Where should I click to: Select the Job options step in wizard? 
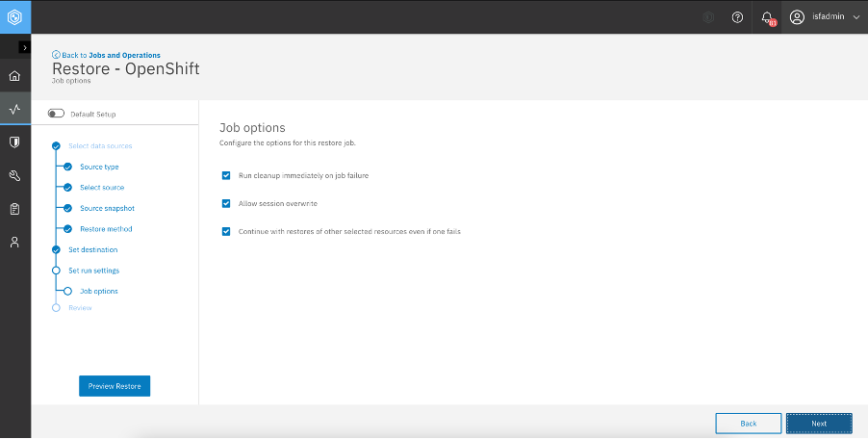(x=98, y=291)
